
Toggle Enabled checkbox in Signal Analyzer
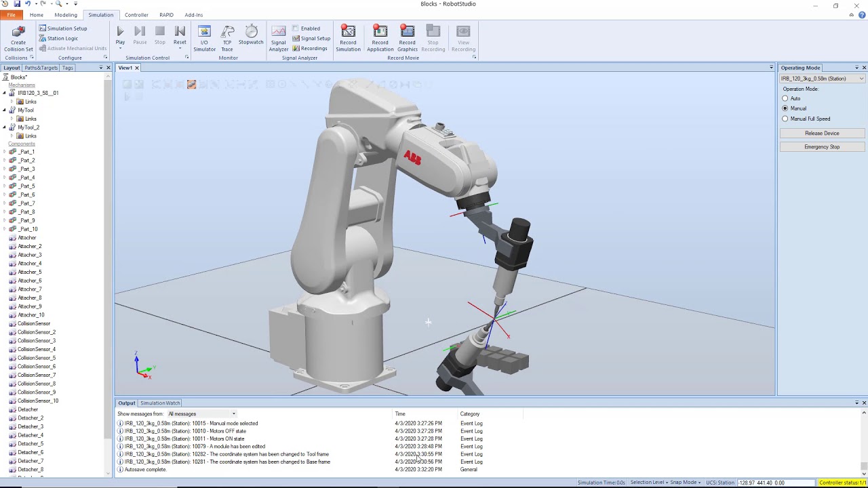(x=296, y=28)
